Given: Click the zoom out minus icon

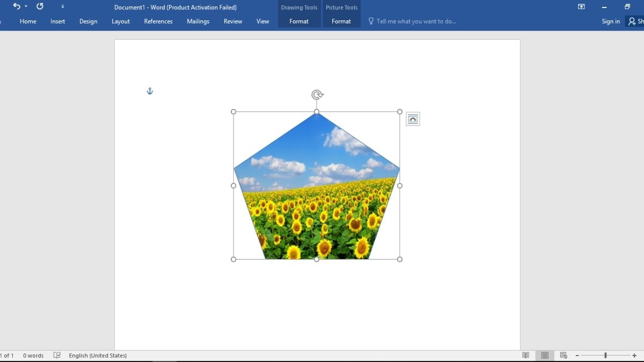Looking at the screenshot, I should 577,356.
